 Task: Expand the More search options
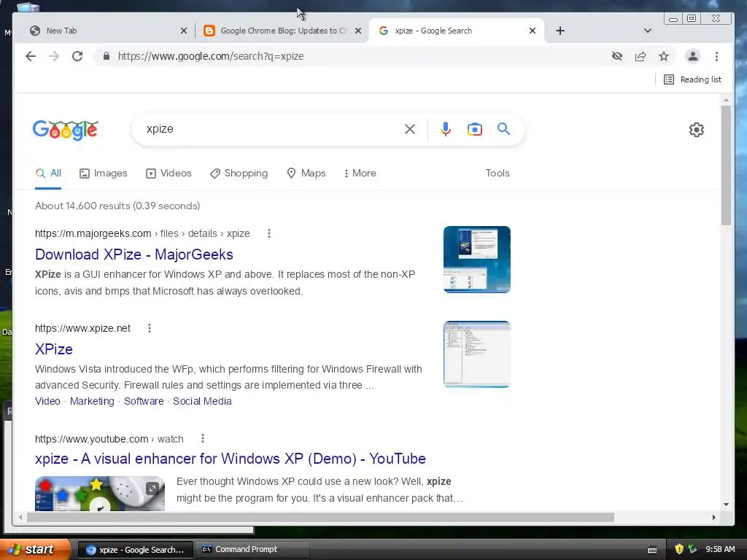pyautogui.click(x=360, y=174)
